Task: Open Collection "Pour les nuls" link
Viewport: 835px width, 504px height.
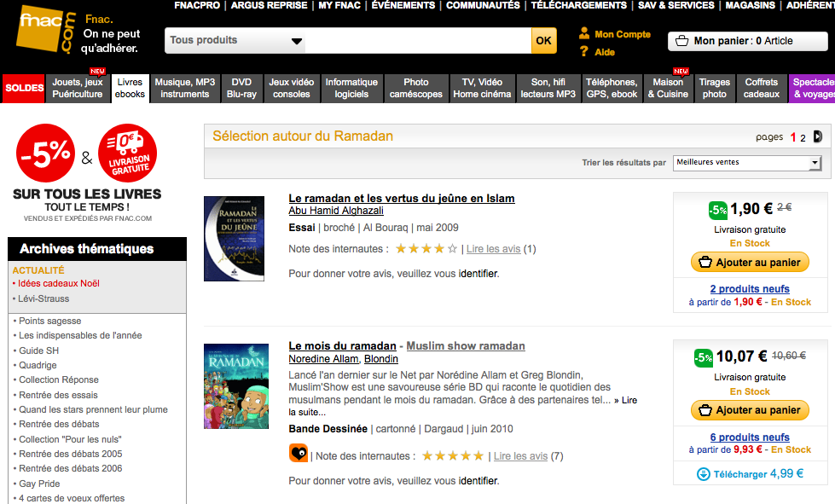Action: pyautogui.click(x=70, y=439)
